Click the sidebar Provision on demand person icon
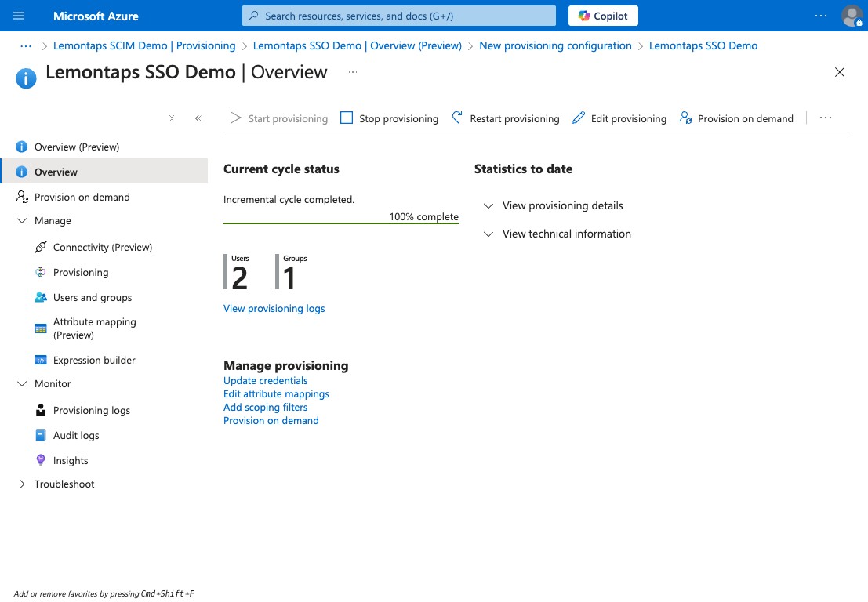 point(22,197)
